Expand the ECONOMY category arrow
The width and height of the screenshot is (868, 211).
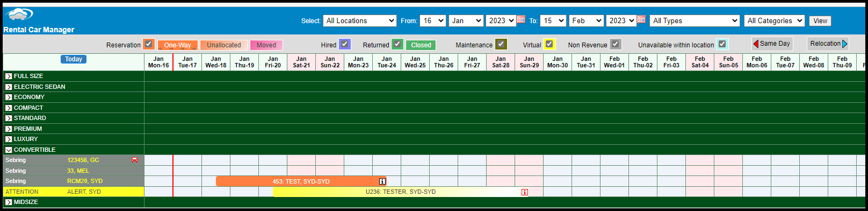[9, 97]
